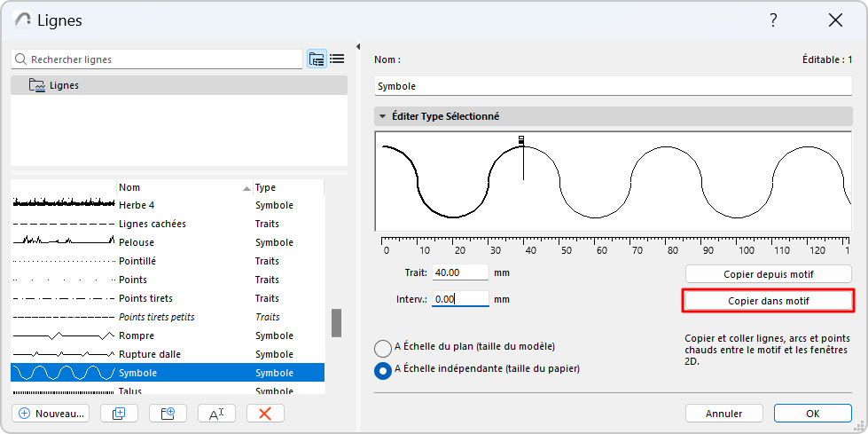Collapse 'Éditer Type Sélectionné' section
Viewport: 868px width, 434px height.
[382, 116]
